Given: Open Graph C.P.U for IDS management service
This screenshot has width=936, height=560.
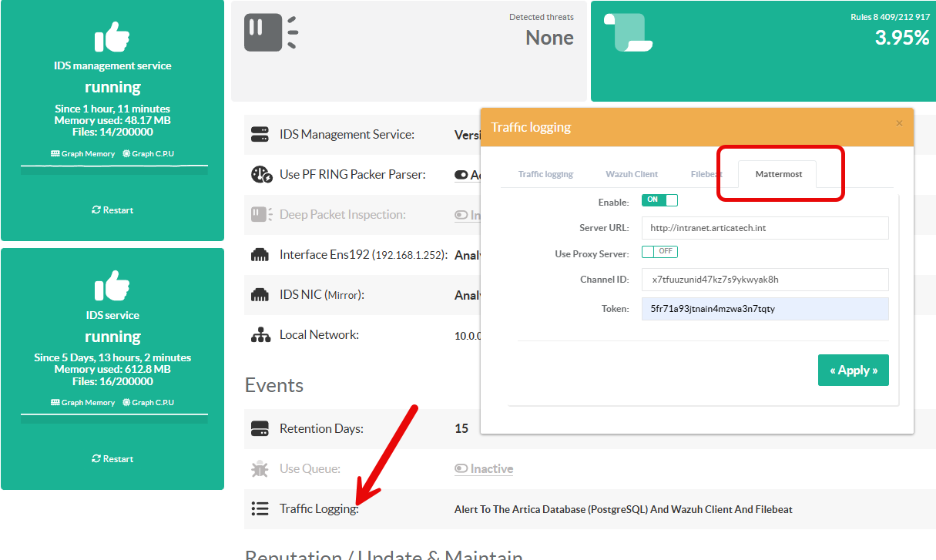Looking at the screenshot, I should 148,154.
